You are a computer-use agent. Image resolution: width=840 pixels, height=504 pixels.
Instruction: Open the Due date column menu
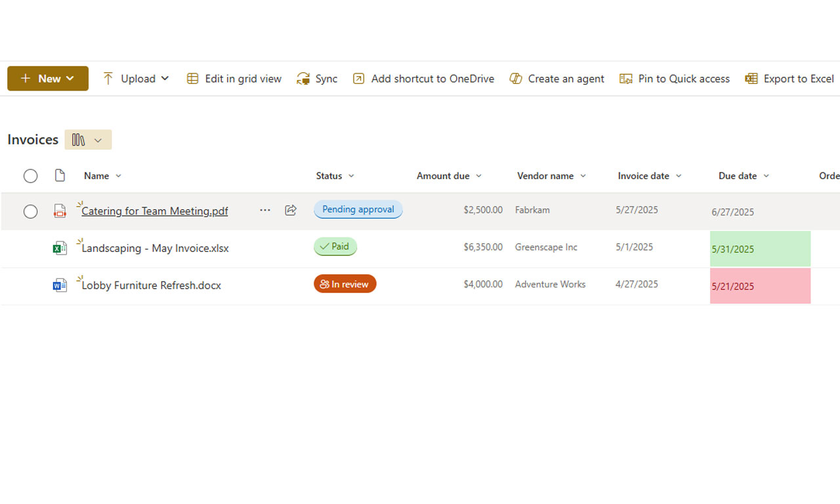[766, 176]
